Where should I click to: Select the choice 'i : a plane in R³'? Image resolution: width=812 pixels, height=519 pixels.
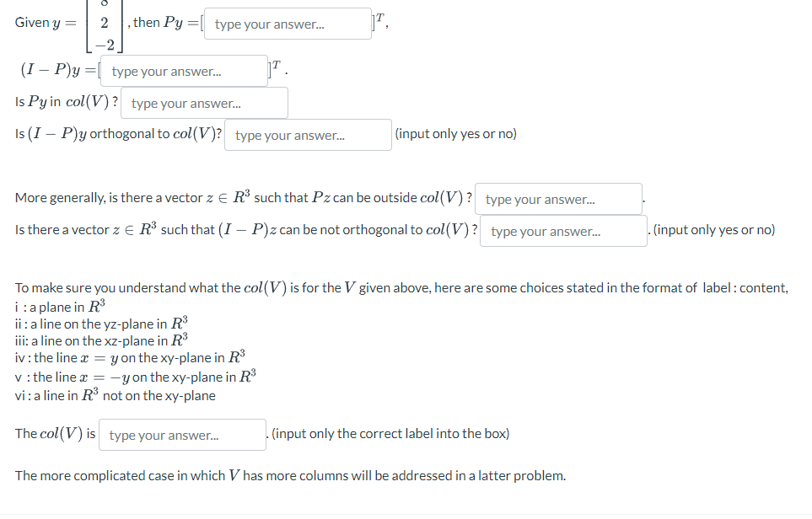tap(58, 305)
